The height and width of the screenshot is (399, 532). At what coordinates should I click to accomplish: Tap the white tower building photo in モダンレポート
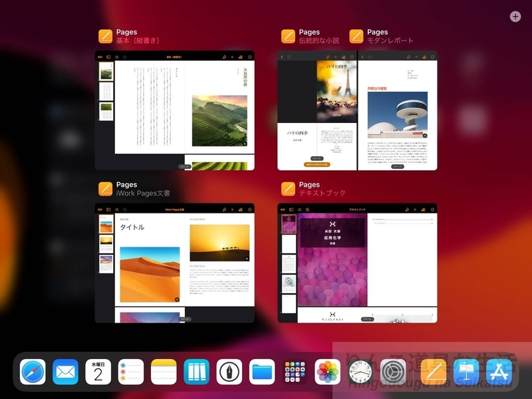point(398,114)
